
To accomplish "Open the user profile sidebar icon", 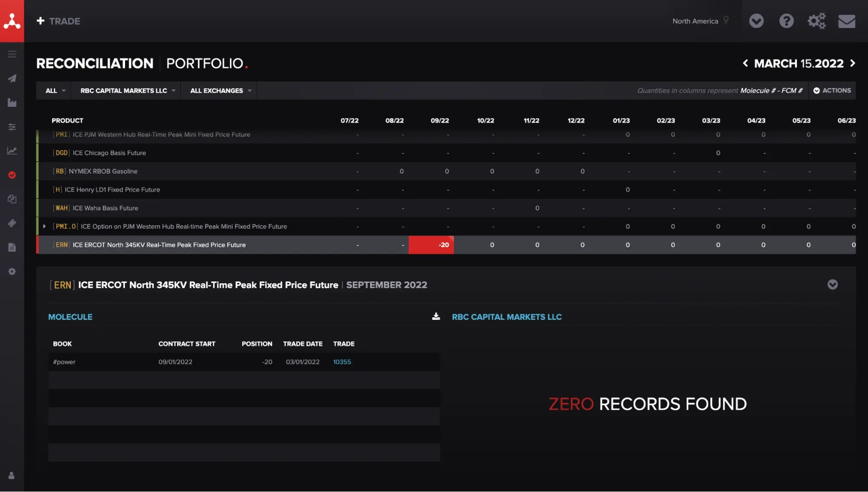I will tap(12, 475).
